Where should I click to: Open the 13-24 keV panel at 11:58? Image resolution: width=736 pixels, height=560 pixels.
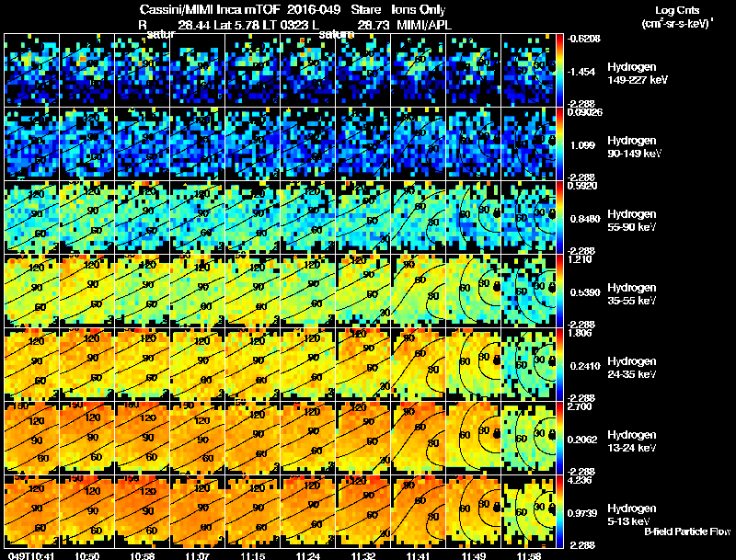tap(528, 438)
